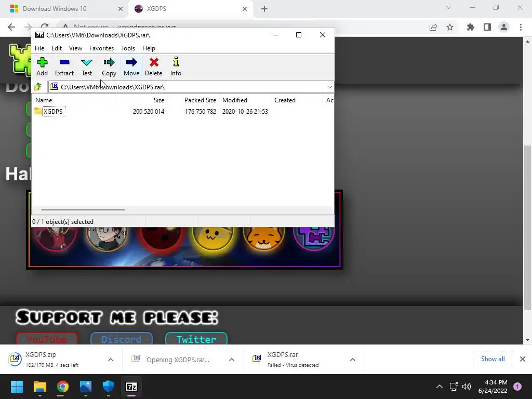Screen dimensions: 532x399
Task: Open the Twitter support link
Action: [196, 339]
